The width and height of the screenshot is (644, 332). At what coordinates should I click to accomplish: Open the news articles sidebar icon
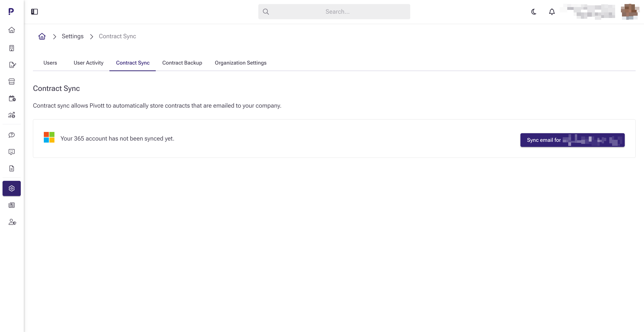(12, 205)
